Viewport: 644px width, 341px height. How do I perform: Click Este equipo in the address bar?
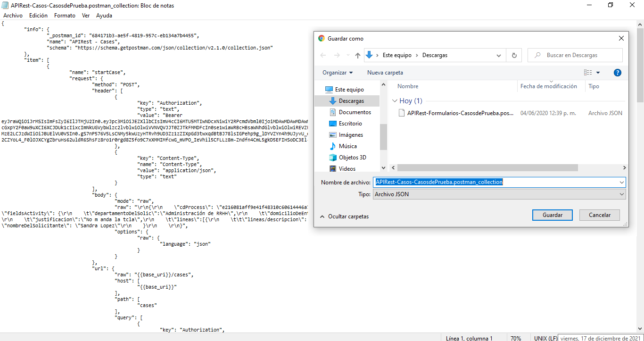[397, 55]
